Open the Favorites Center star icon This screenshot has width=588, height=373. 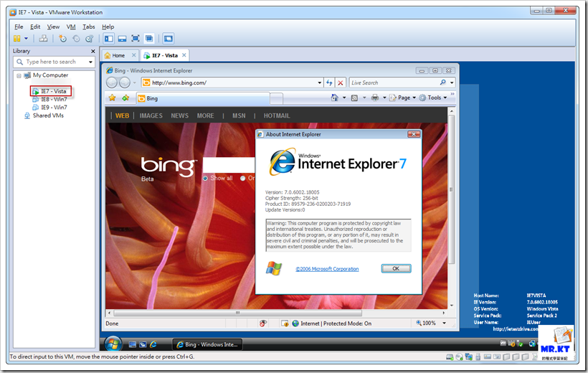click(112, 98)
